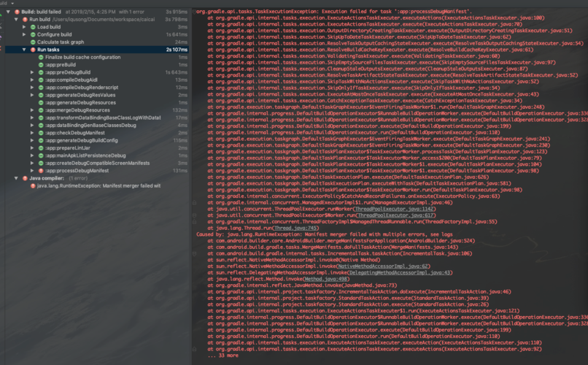Screen dimensions: 588x365
Task: Collapse the 'Java compiler:' node
Action: (16, 178)
